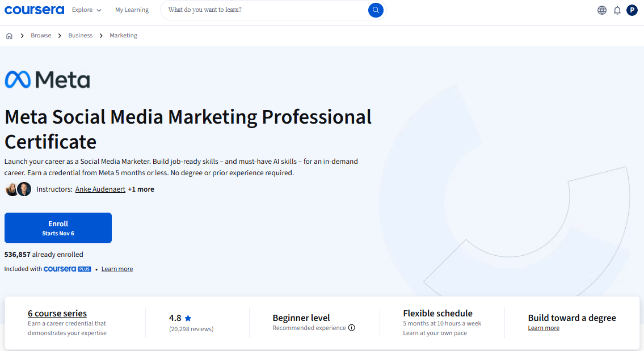
Task: Click the home breadcrumb icon
Action: [x=9, y=35]
